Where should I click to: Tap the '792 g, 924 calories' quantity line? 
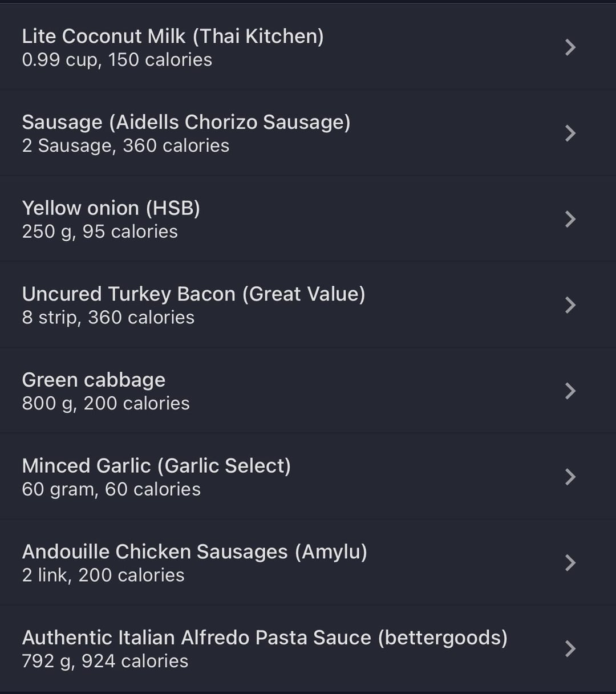[x=105, y=661]
